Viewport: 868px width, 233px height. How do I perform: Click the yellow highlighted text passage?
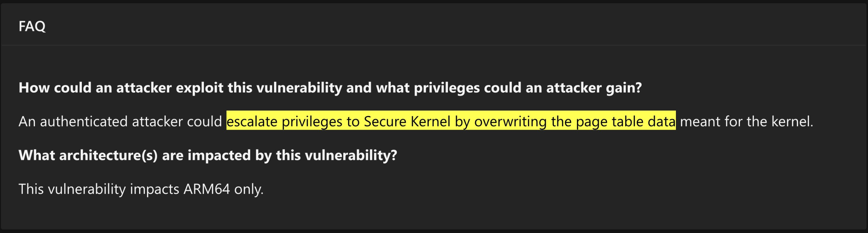click(x=451, y=120)
